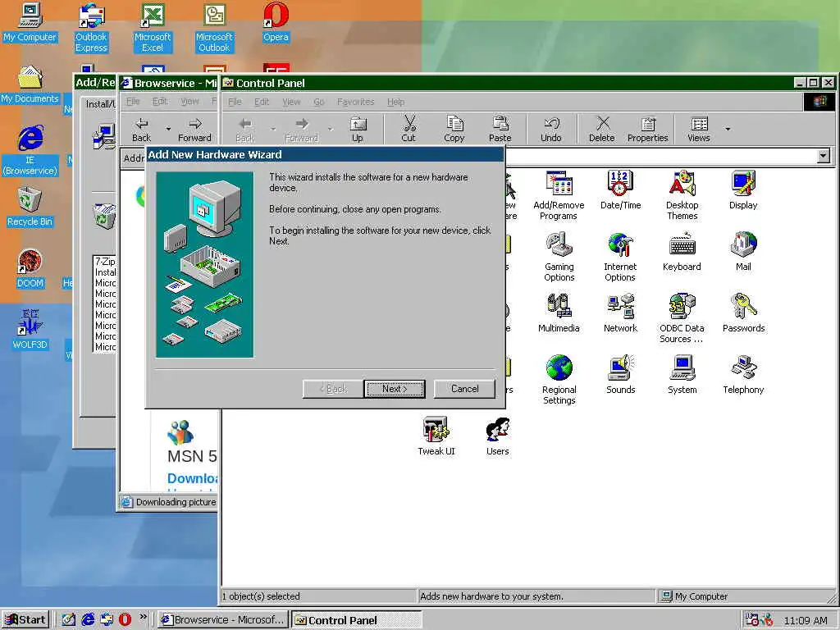Expand Quick Launch overflow chevron
This screenshot has width=840, height=630.
(143, 617)
